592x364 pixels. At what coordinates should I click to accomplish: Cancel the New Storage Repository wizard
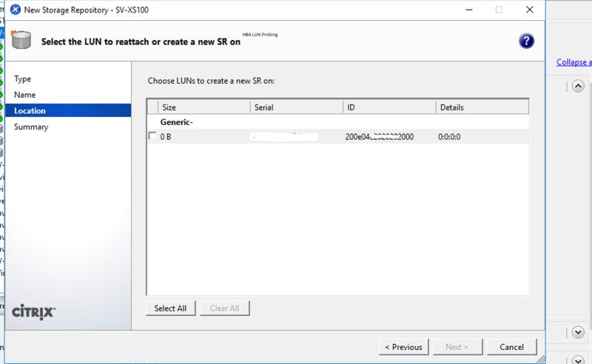[x=511, y=347]
